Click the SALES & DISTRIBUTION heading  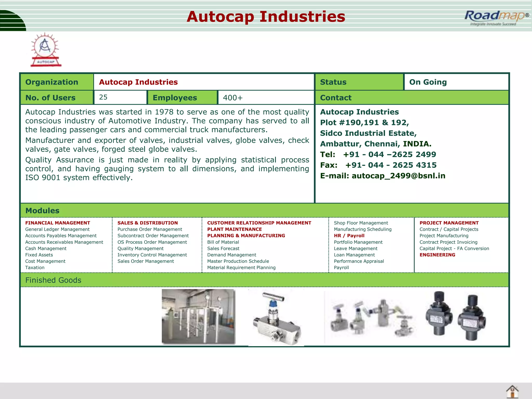coord(148,223)
